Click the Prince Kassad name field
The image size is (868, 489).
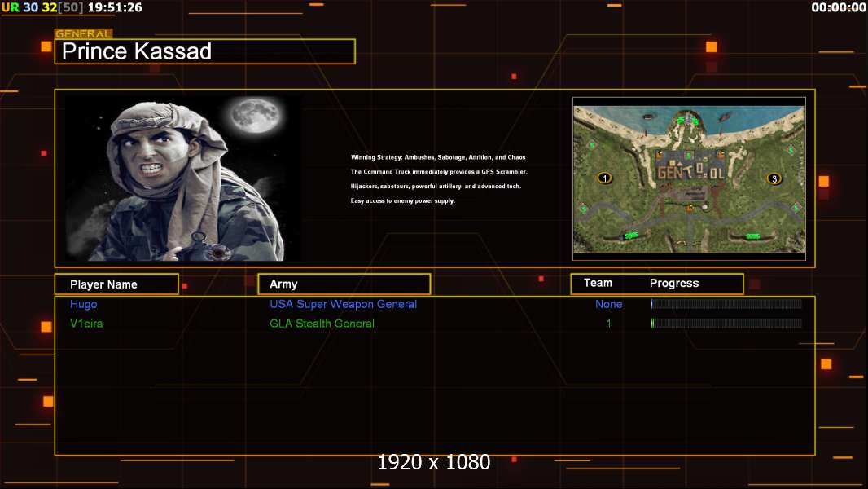pyautogui.click(x=205, y=51)
